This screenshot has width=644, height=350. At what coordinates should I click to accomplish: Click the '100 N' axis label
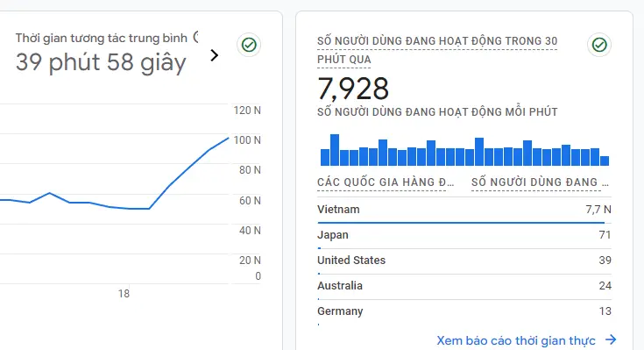click(247, 140)
